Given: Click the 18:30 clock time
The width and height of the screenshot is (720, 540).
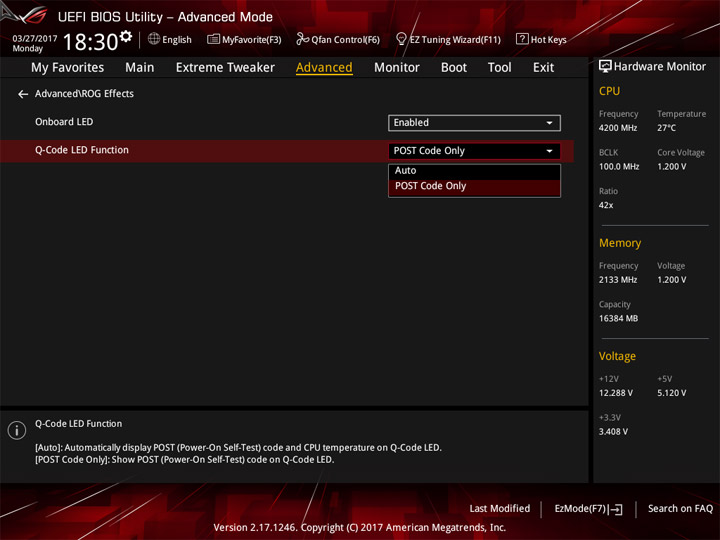Looking at the screenshot, I should coord(90,42).
